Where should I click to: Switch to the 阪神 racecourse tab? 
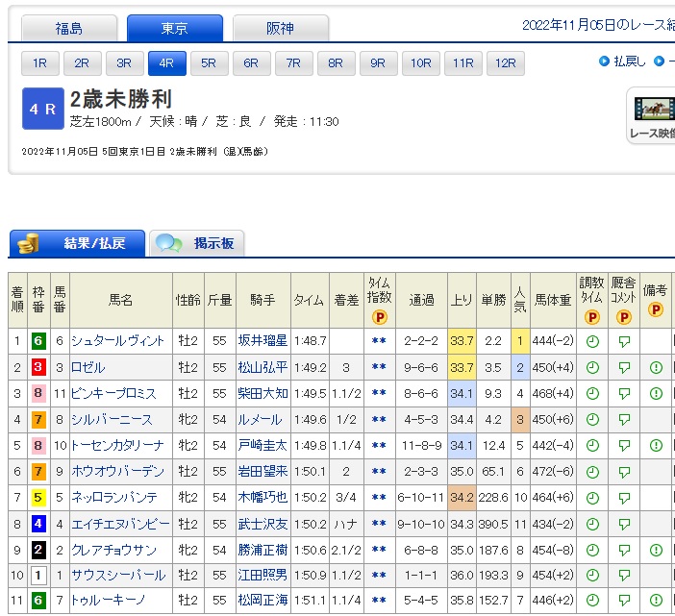(280, 28)
